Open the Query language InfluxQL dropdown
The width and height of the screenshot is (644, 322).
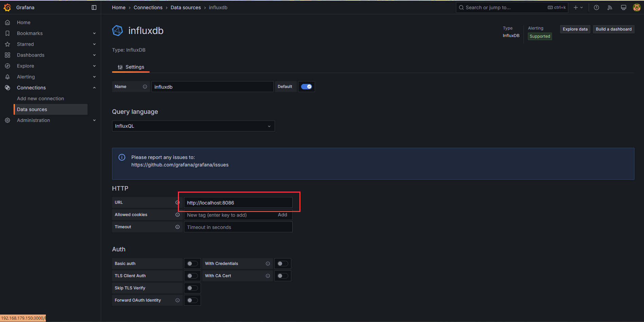coord(193,126)
